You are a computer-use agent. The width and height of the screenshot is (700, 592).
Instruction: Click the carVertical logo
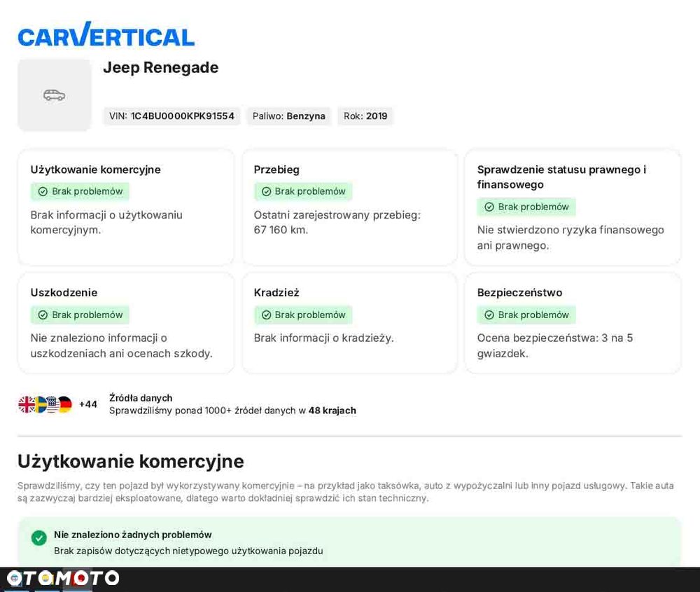pyautogui.click(x=106, y=34)
